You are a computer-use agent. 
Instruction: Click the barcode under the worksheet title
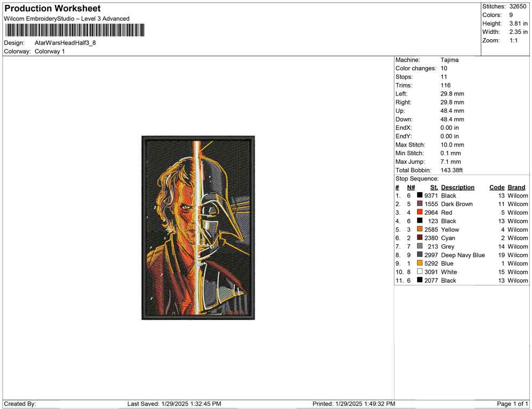click(74, 30)
